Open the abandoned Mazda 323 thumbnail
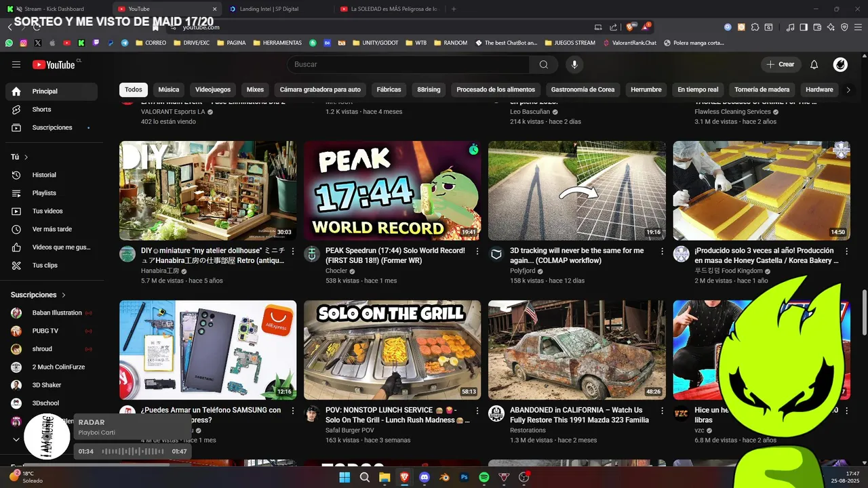868x488 pixels. [x=576, y=350]
